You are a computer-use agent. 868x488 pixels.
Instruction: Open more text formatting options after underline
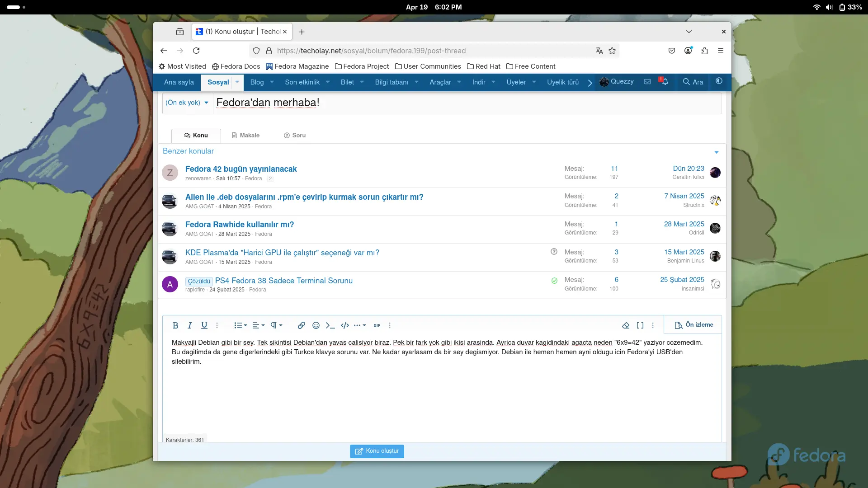[217, 325]
